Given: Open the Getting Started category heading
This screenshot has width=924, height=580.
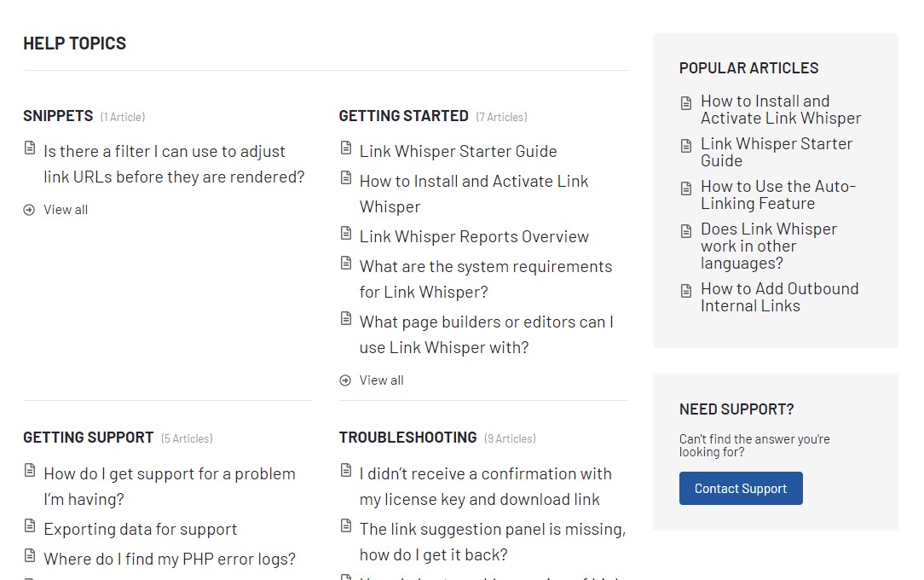Looking at the screenshot, I should coord(403,116).
